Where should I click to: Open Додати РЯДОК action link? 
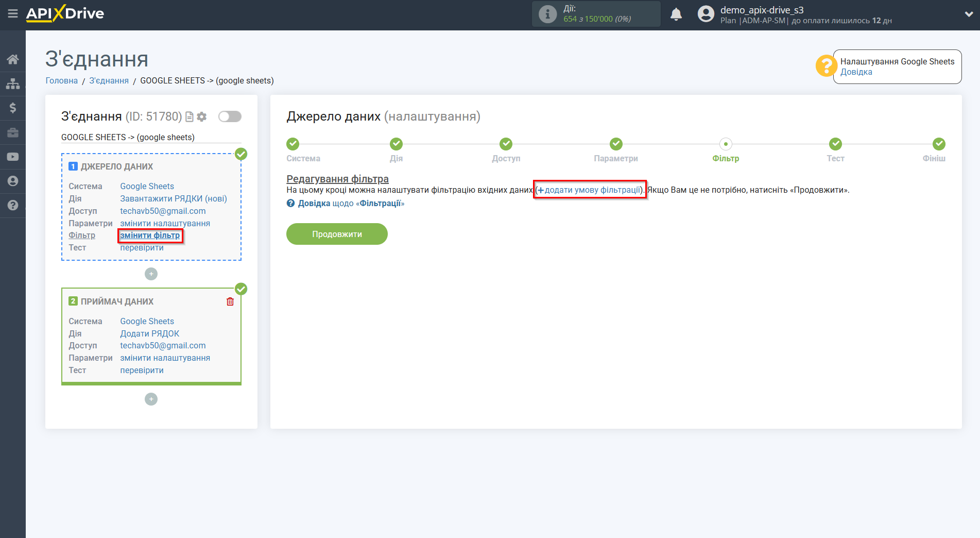pyautogui.click(x=150, y=334)
